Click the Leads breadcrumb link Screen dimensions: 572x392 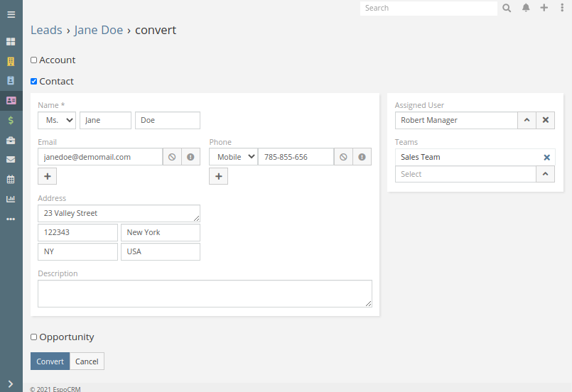point(46,30)
